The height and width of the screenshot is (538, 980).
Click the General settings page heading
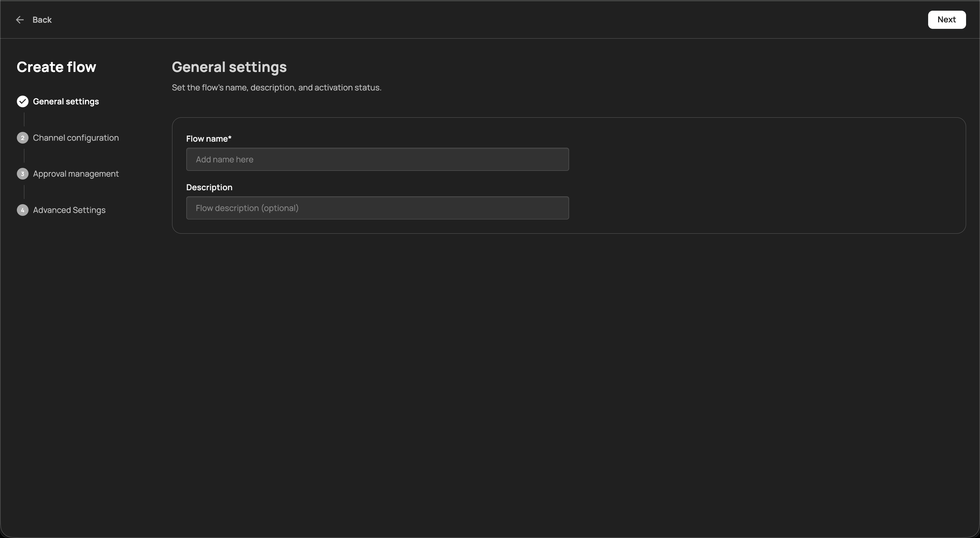point(229,67)
